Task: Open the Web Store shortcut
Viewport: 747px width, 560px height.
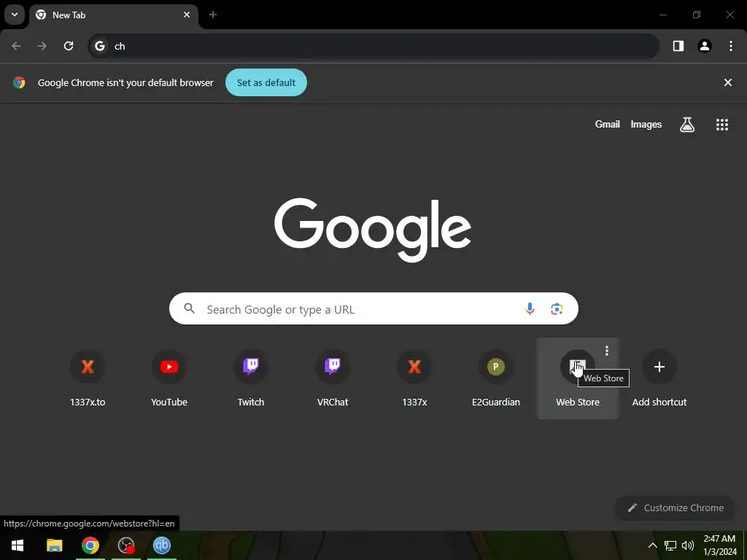Action: tap(578, 378)
